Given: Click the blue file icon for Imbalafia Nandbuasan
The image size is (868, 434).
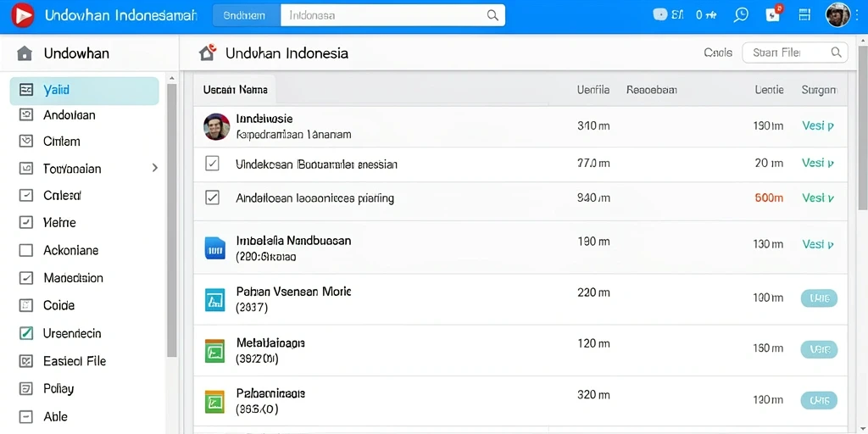Looking at the screenshot, I should click(x=214, y=248).
